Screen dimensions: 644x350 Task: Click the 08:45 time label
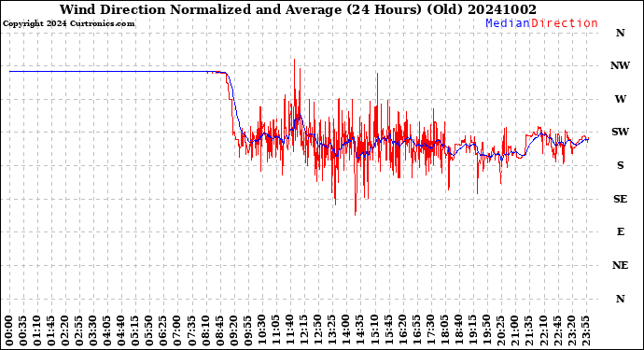tap(220, 330)
